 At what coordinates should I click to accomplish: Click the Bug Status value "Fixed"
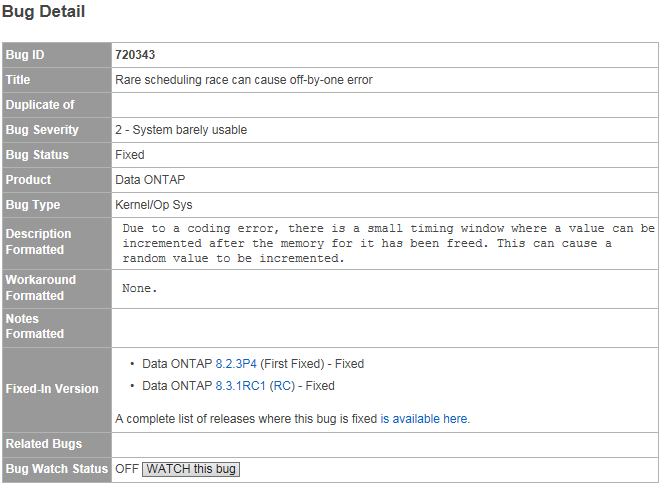(x=130, y=155)
